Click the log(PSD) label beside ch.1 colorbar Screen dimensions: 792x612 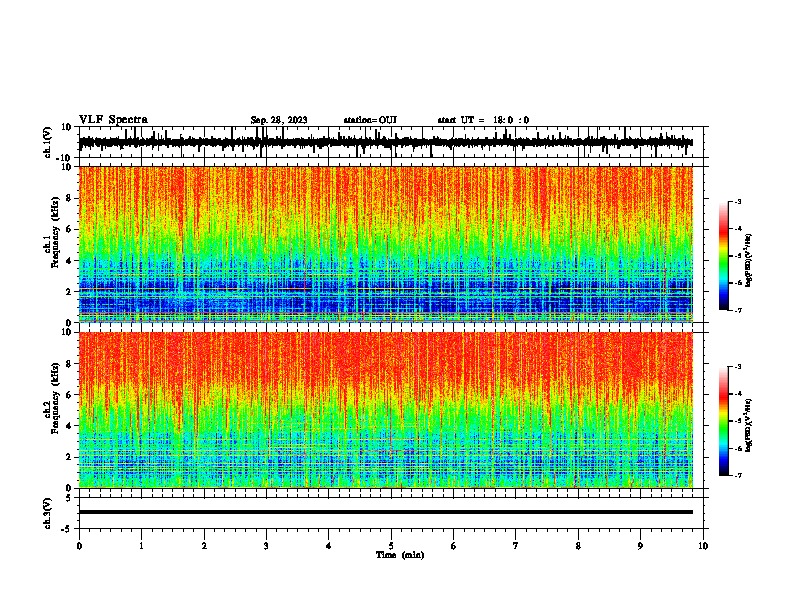coord(748,260)
